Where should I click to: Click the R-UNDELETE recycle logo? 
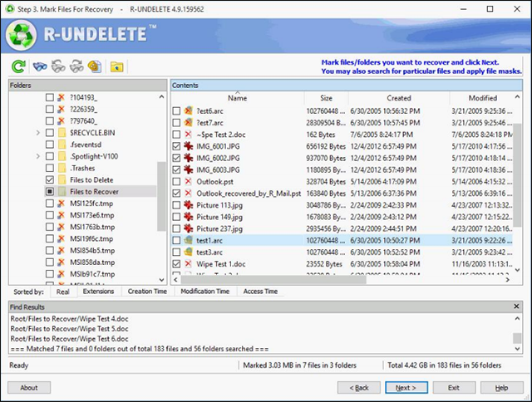coord(21,35)
